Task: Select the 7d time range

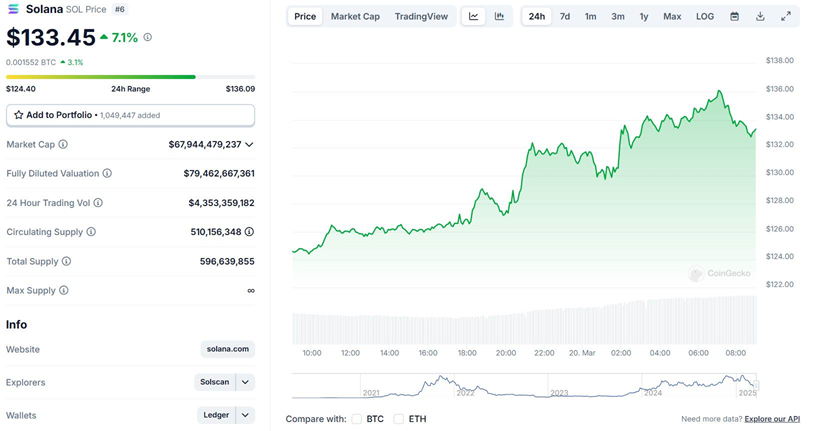Action: [565, 16]
